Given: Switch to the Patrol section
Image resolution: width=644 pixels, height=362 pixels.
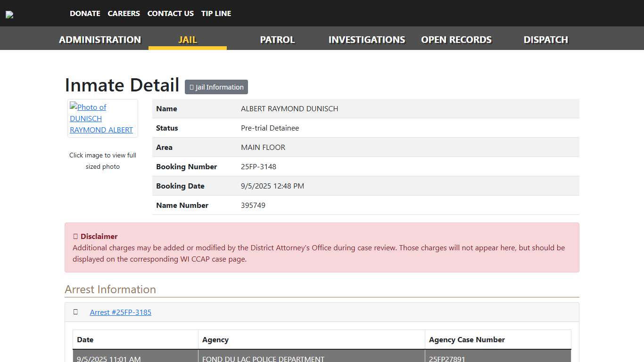Looking at the screenshot, I should coord(277,40).
